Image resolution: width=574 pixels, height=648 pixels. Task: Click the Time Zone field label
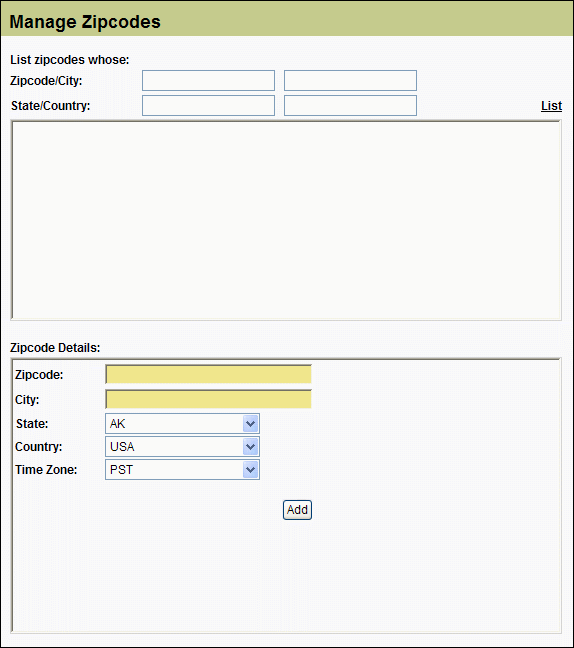[46, 470]
